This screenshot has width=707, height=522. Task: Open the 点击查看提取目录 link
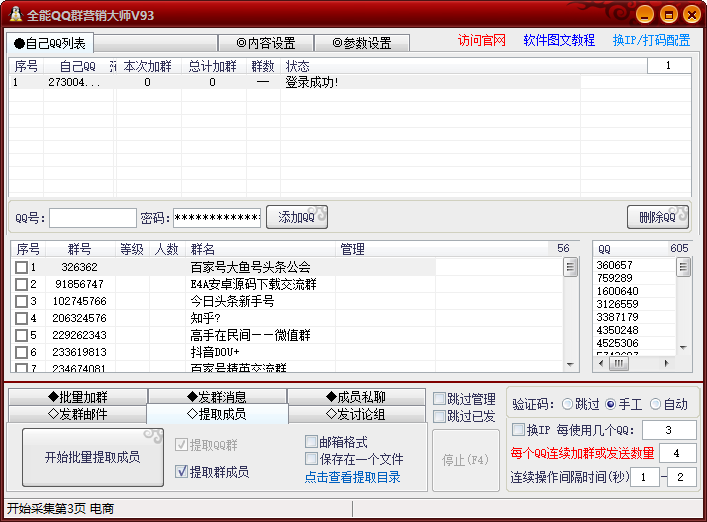tap(353, 477)
